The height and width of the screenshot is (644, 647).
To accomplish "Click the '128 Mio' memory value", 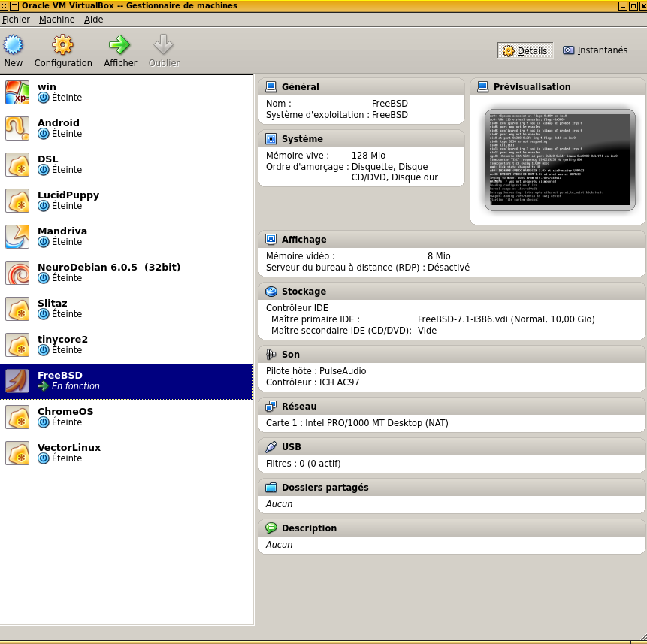I will (x=368, y=156).
